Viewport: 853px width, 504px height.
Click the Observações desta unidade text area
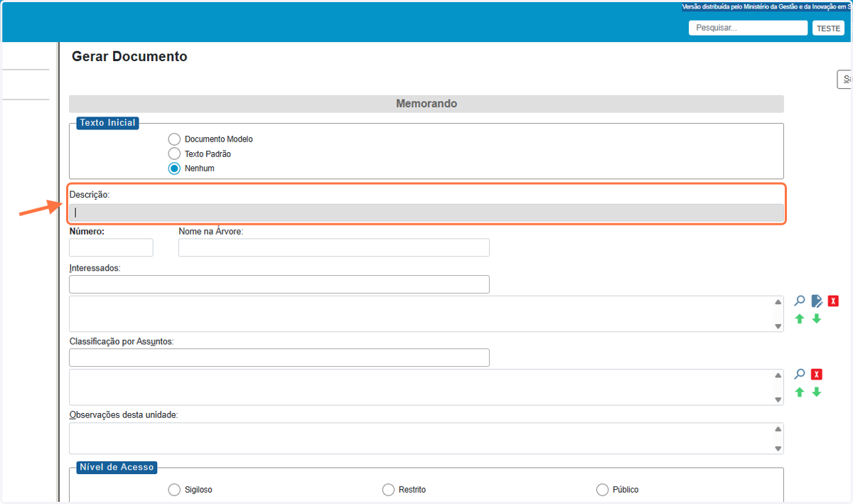(426, 439)
